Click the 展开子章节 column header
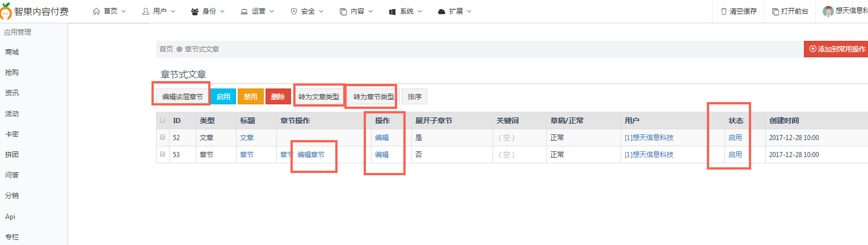The image size is (868, 245). pos(433,120)
